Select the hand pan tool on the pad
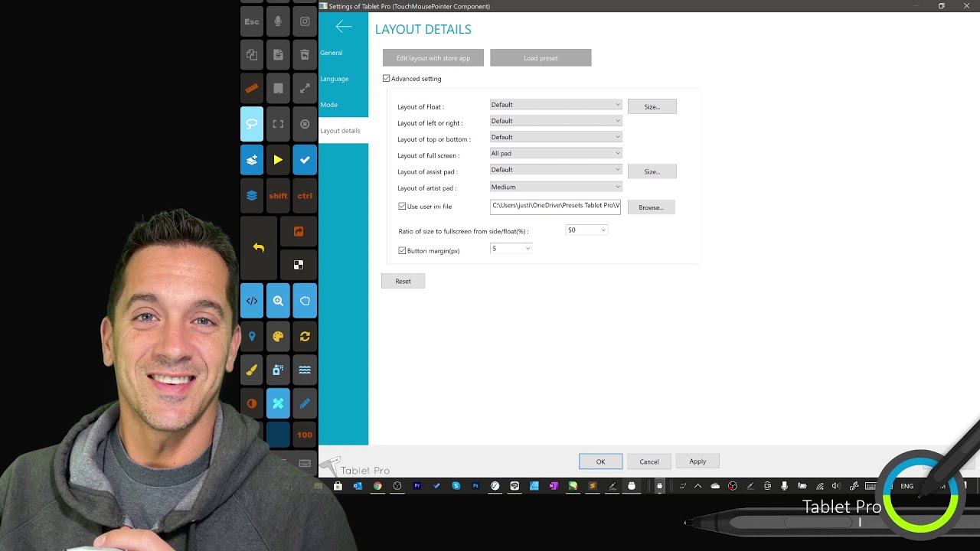This screenshot has width=980, height=551. 305,301
